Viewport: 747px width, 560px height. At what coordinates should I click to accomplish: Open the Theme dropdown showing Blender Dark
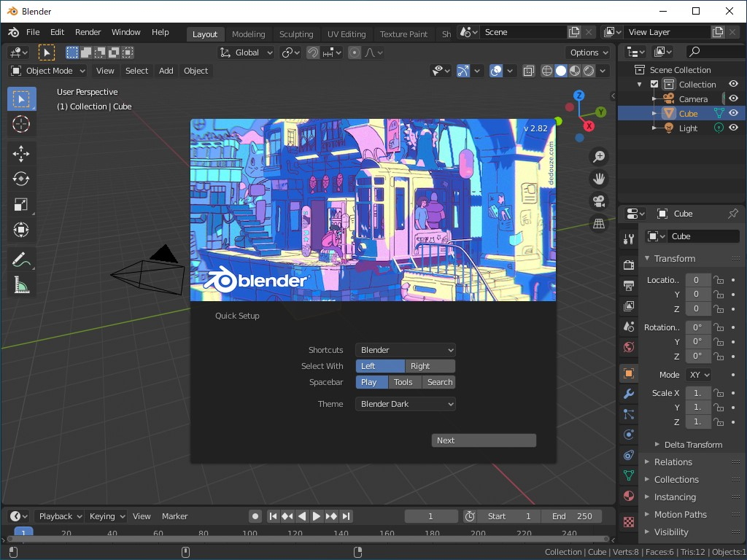(x=405, y=403)
